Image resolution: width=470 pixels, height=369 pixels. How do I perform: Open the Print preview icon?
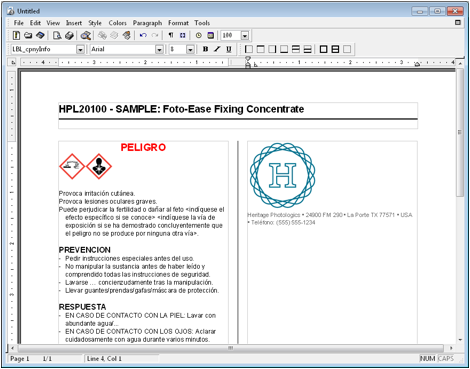coord(57,35)
